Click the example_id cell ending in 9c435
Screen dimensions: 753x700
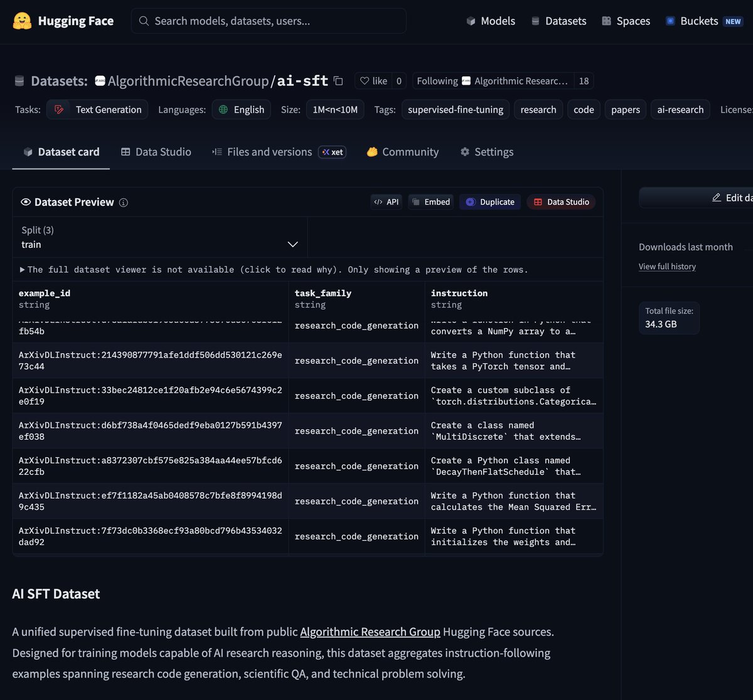coord(151,501)
